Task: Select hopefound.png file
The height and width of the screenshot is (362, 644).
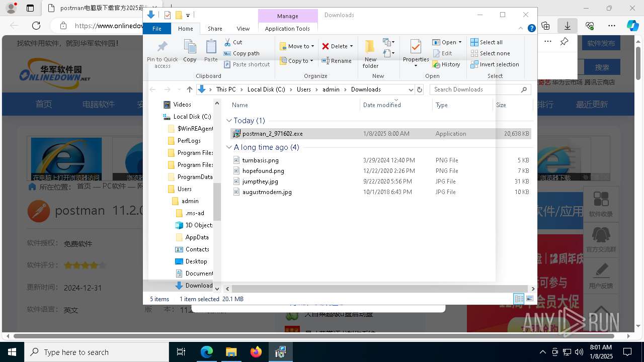Action: click(x=381, y=171)
